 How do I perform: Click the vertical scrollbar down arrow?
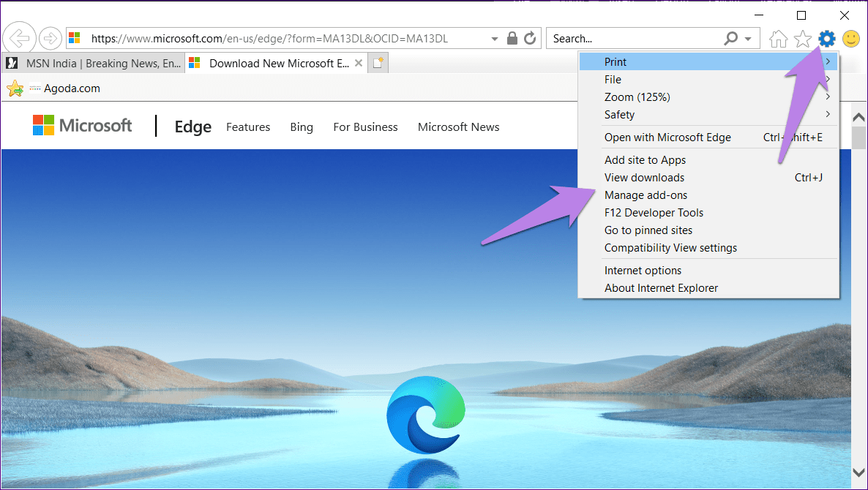858,472
